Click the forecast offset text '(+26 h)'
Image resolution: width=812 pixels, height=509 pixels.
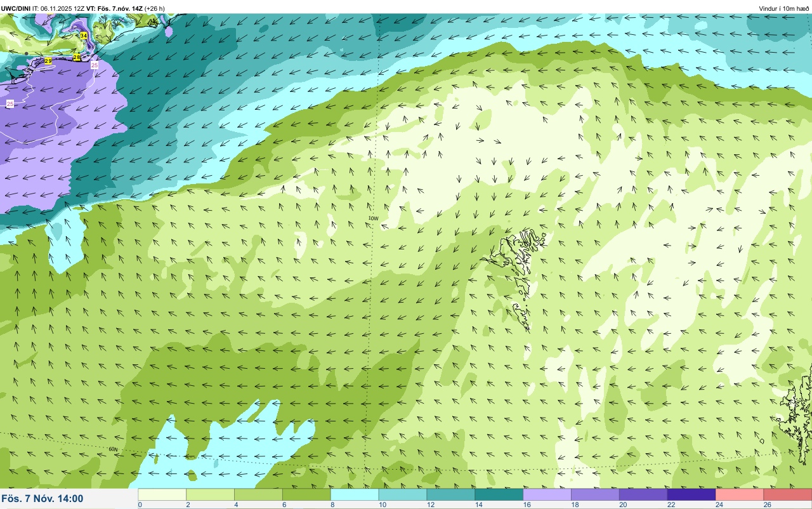[x=155, y=8]
